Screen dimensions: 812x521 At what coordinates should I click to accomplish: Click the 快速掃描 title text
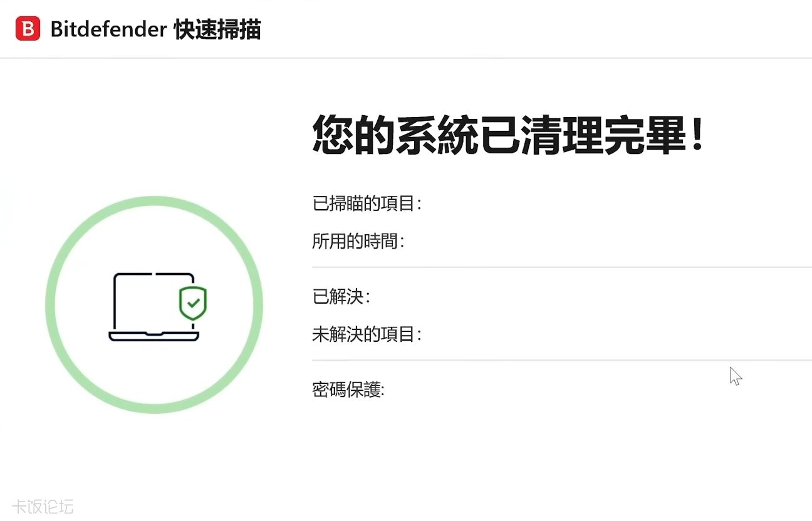[x=217, y=29]
